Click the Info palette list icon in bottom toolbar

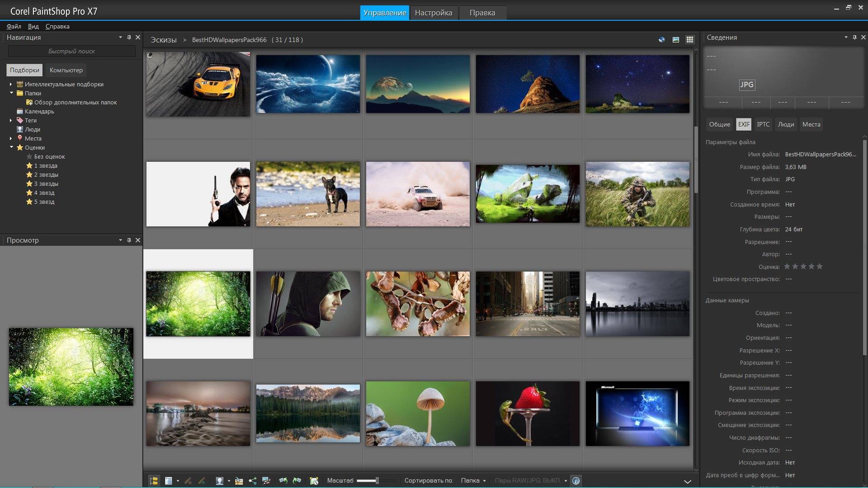click(x=169, y=481)
